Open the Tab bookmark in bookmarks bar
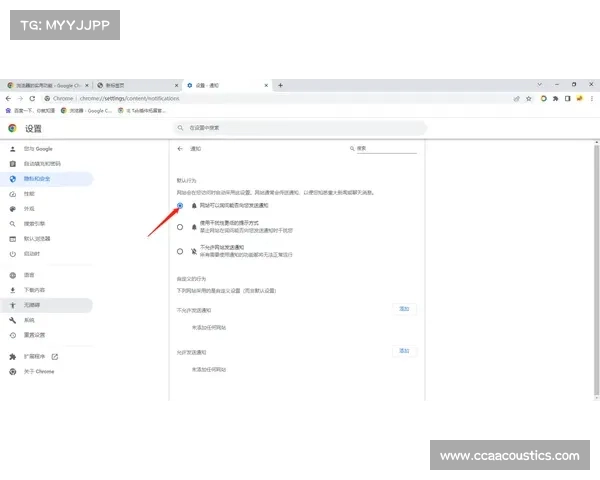The height and width of the screenshot is (480, 600). (x=142, y=111)
